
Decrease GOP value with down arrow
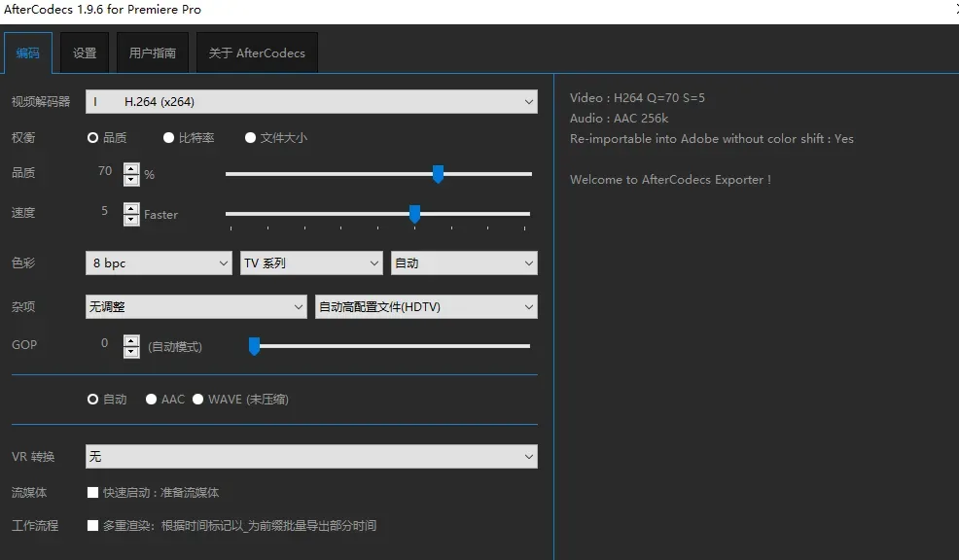[x=131, y=352]
